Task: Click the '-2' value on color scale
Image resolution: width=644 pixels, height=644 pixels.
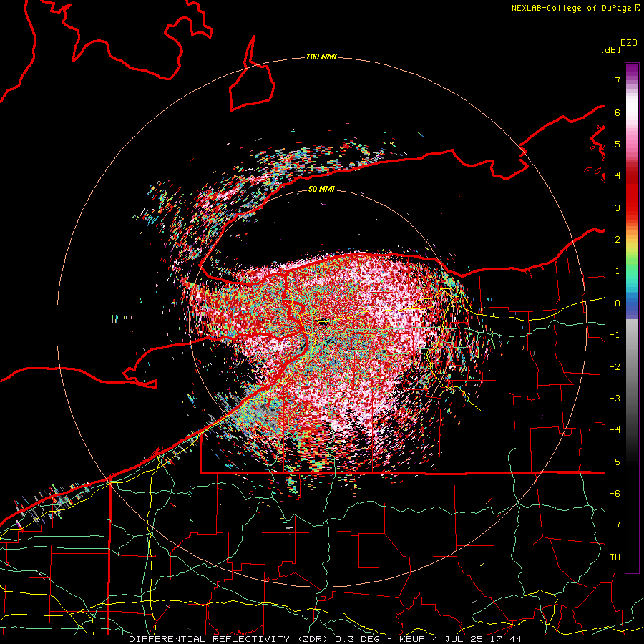Action: coord(615,367)
